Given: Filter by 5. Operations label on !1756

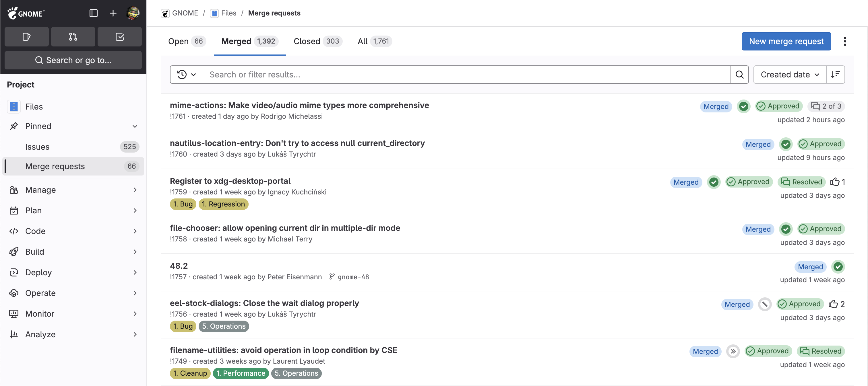Looking at the screenshot, I should pos(224,326).
